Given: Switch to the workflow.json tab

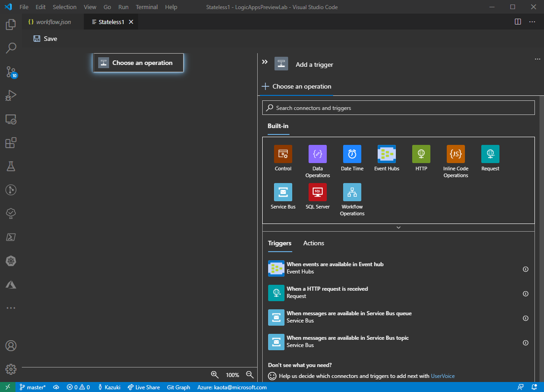Looking at the screenshot, I should (53, 22).
